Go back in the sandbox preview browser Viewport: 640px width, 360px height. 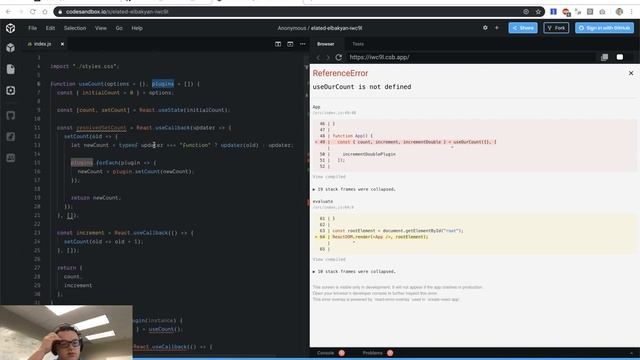319,58
